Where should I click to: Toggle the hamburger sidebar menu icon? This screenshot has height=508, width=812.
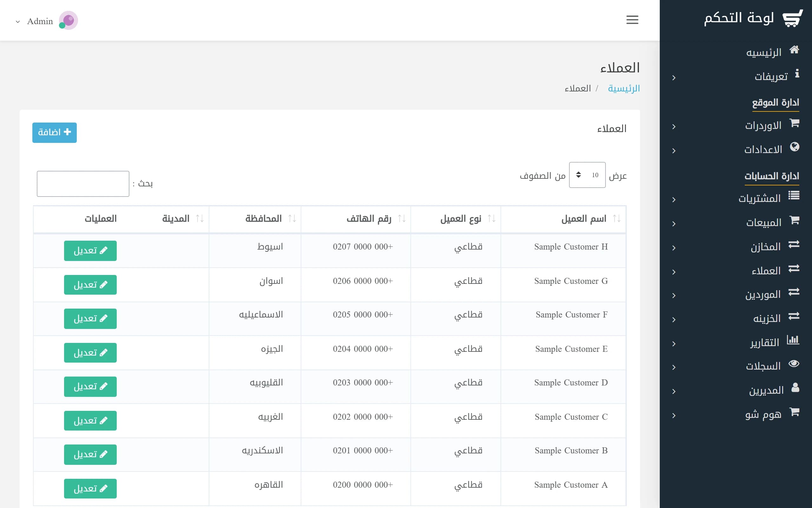click(632, 20)
